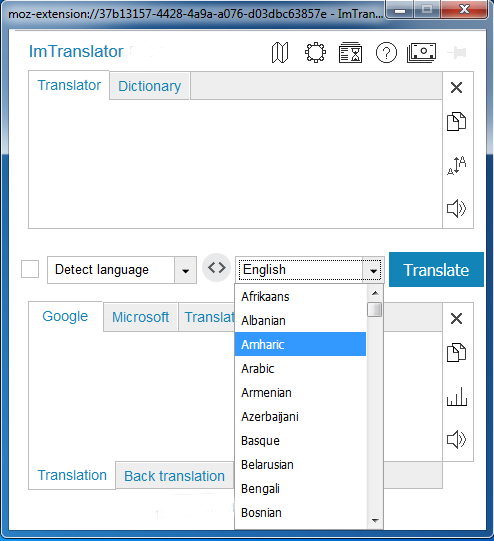Select the partially hidden Translator provider tab
This screenshot has height=541, width=494.
coord(207,317)
